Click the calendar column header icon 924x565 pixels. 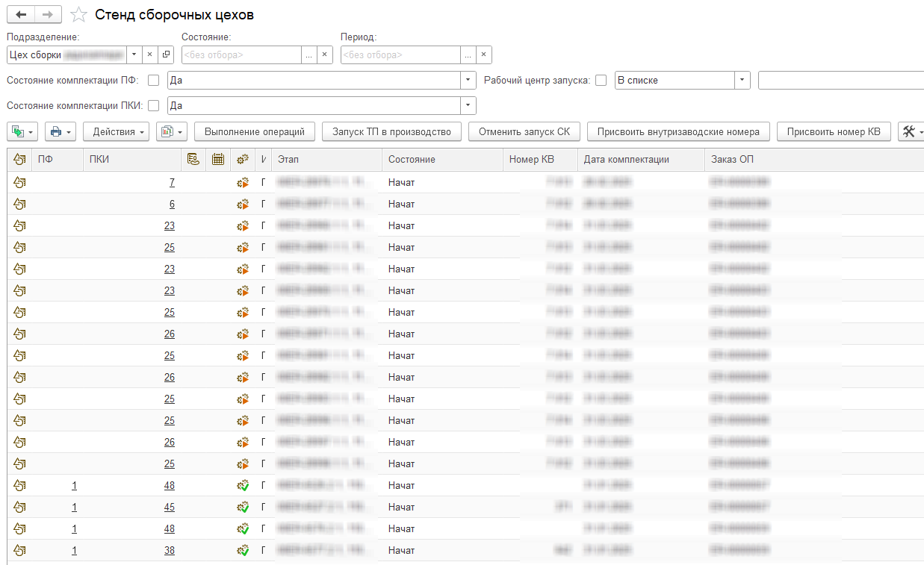click(x=218, y=159)
